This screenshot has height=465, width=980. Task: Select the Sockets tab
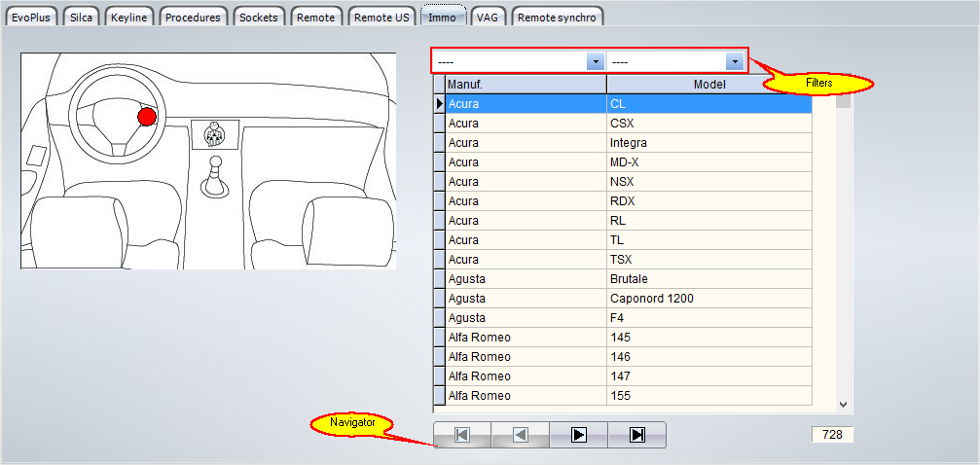pyautogui.click(x=259, y=17)
